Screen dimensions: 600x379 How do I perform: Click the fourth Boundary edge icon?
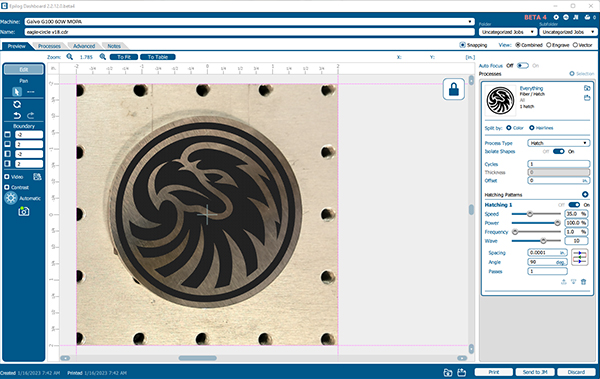(x=7, y=163)
